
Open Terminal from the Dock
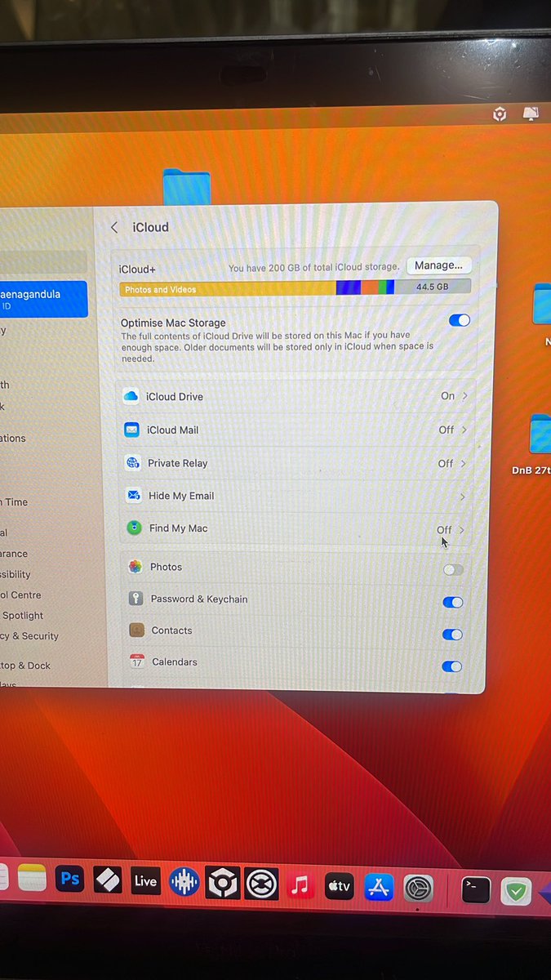[476, 889]
